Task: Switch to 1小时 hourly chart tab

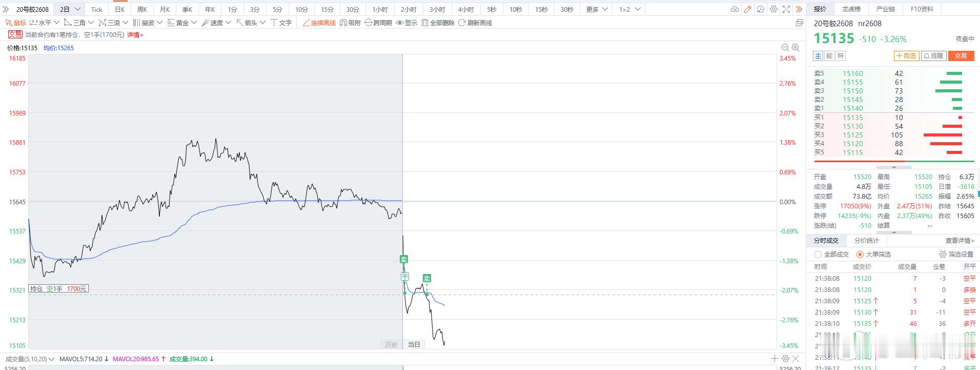Action: click(380, 9)
